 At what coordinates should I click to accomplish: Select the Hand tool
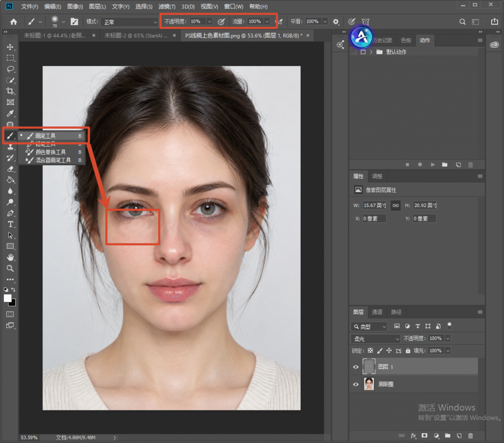pos(10,258)
